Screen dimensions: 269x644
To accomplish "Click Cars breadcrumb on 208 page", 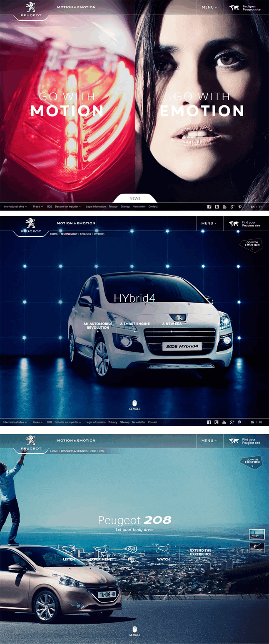I will (93, 451).
